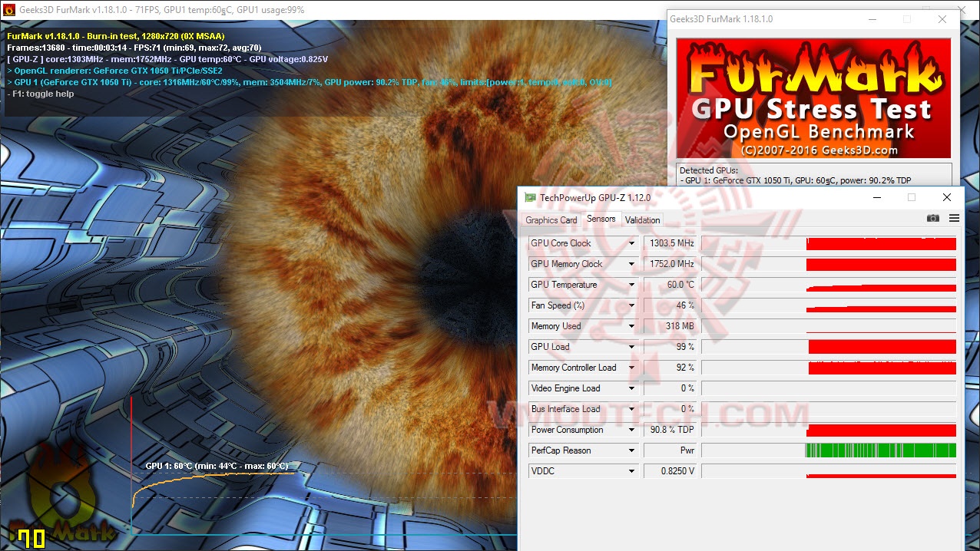Expand the Memory Used dropdown
This screenshot has height=551, width=980.
[x=631, y=326]
